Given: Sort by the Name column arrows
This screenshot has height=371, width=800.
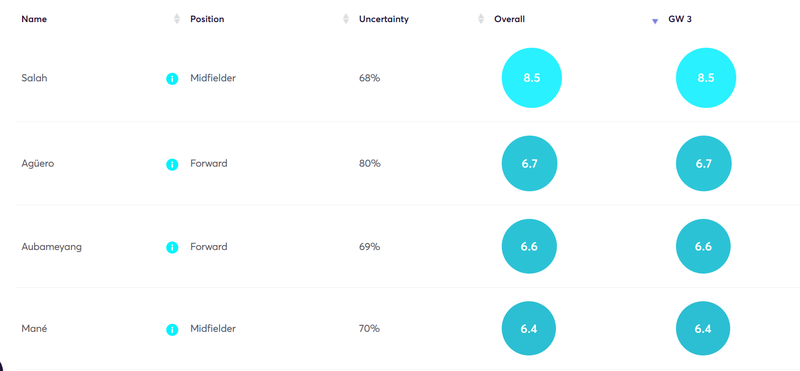Looking at the screenshot, I should click(177, 19).
